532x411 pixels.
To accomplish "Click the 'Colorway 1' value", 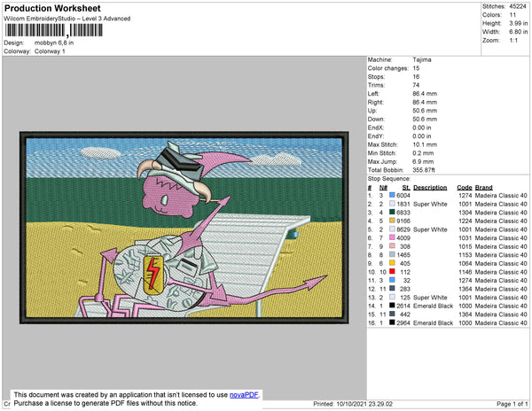I will pos(50,51).
